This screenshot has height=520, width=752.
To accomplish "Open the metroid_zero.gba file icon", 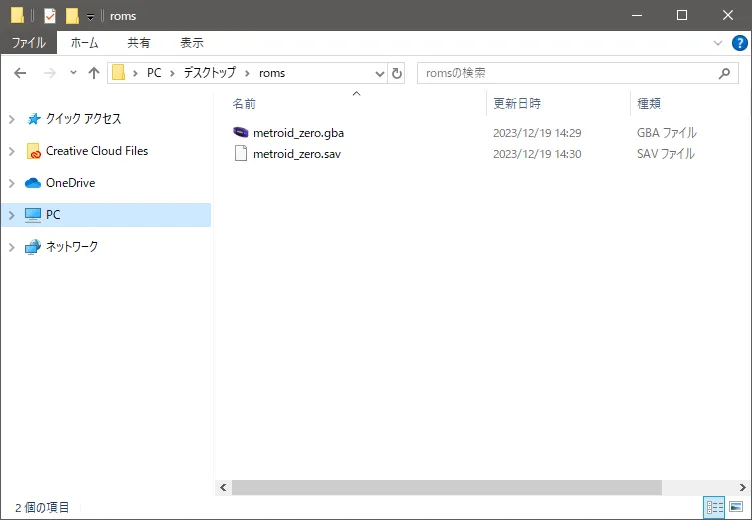I will 240,132.
